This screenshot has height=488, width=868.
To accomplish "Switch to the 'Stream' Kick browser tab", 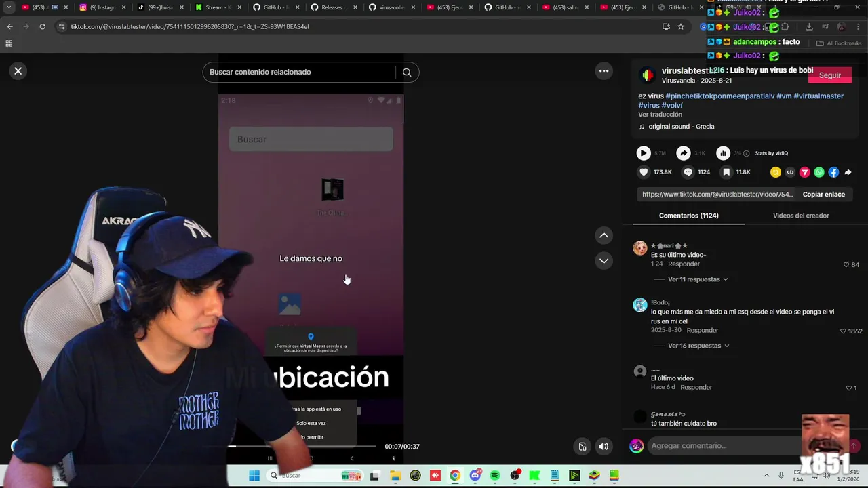I will 218,7.
